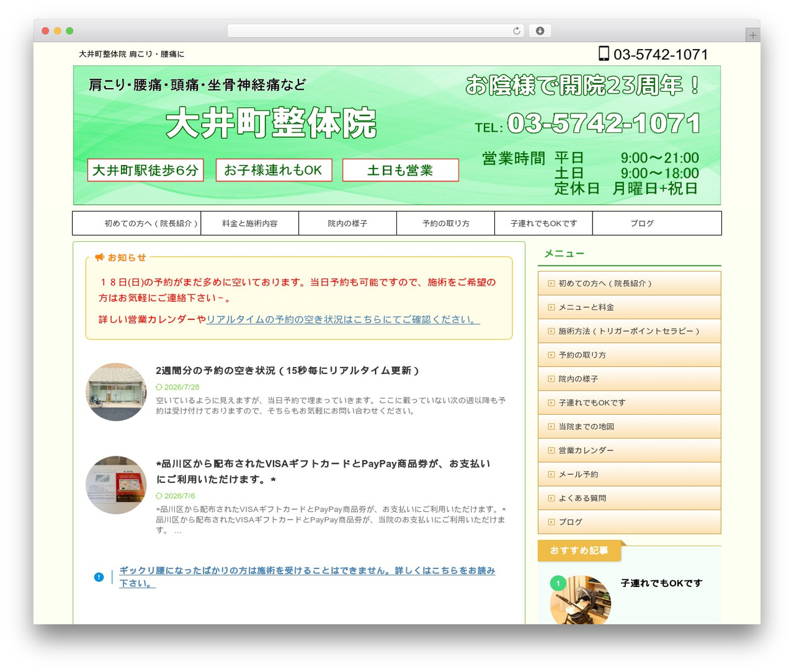Select sidebar 当院までの地図
The height and width of the screenshot is (672, 794).
[629, 427]
